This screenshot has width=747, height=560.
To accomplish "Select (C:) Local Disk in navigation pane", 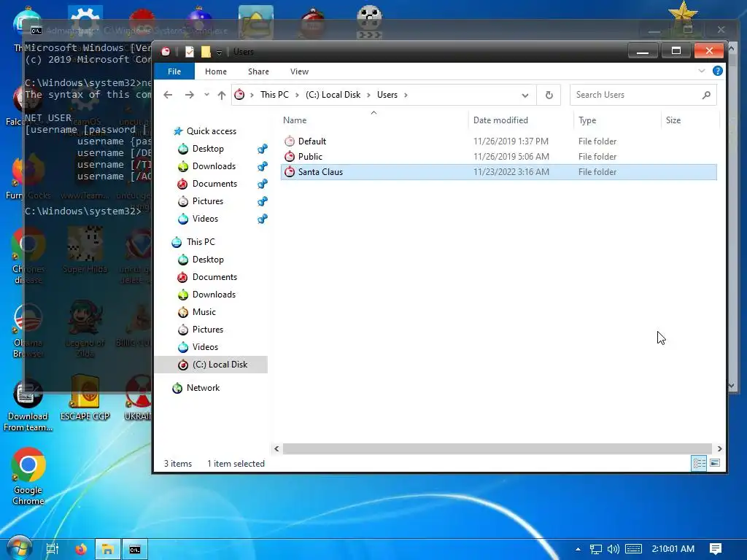I will (x=211, y=365).
